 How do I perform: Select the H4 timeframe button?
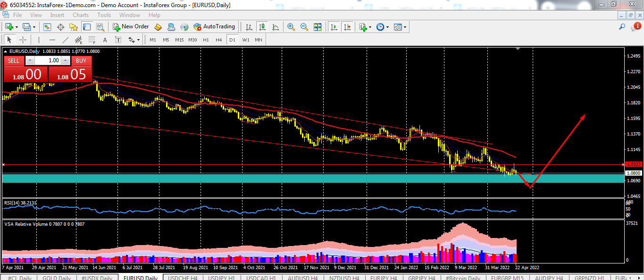pos(219,40)
